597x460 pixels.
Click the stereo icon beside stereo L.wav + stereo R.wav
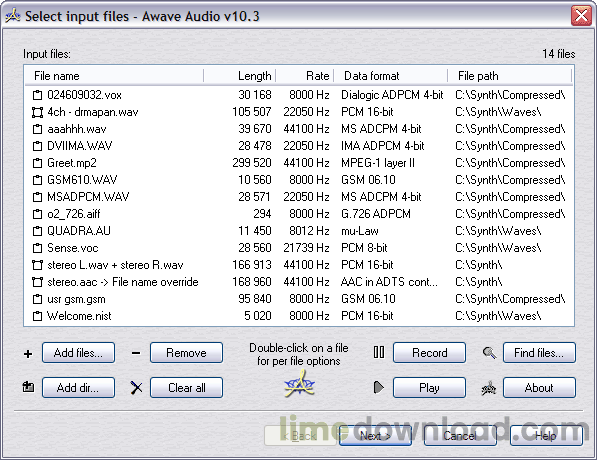click(x=37, y=265)
